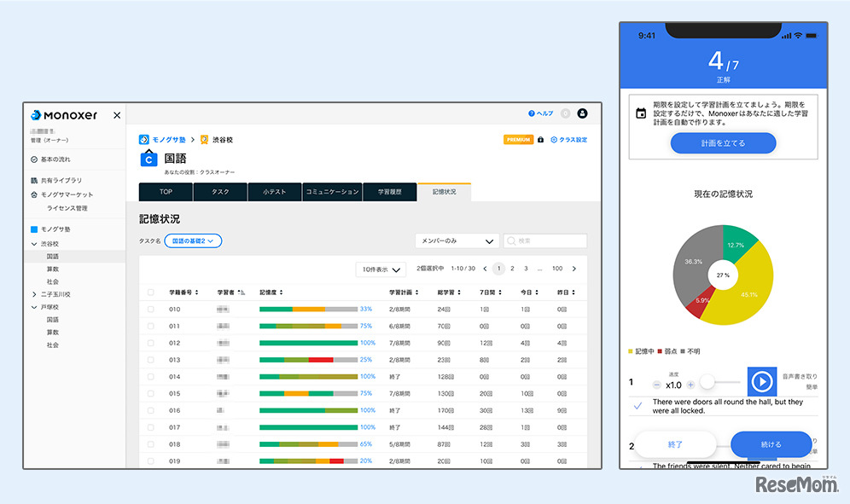Open the user account avatar icon
The image size is (850, 504).
pyautogui.click(x=582, y=113)
